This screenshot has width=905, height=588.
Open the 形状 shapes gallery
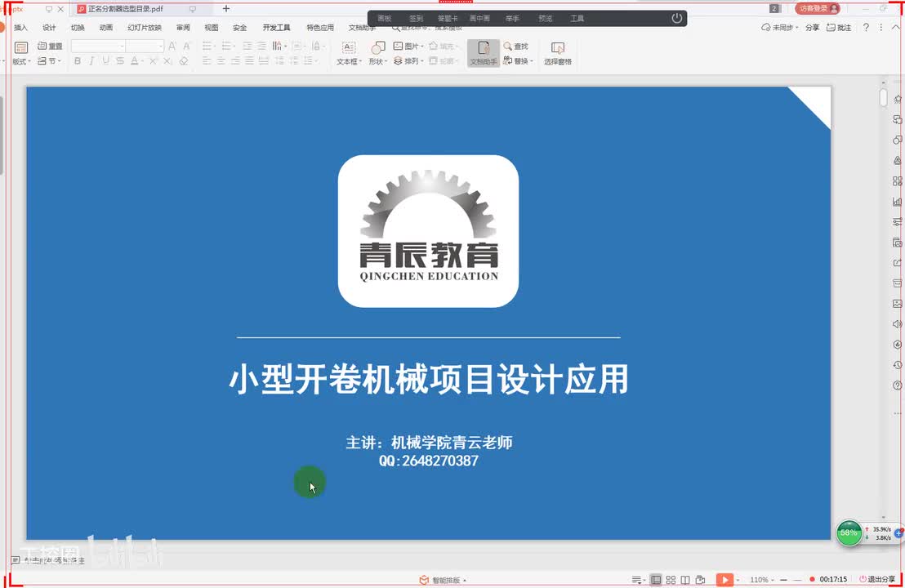[378, 53]
